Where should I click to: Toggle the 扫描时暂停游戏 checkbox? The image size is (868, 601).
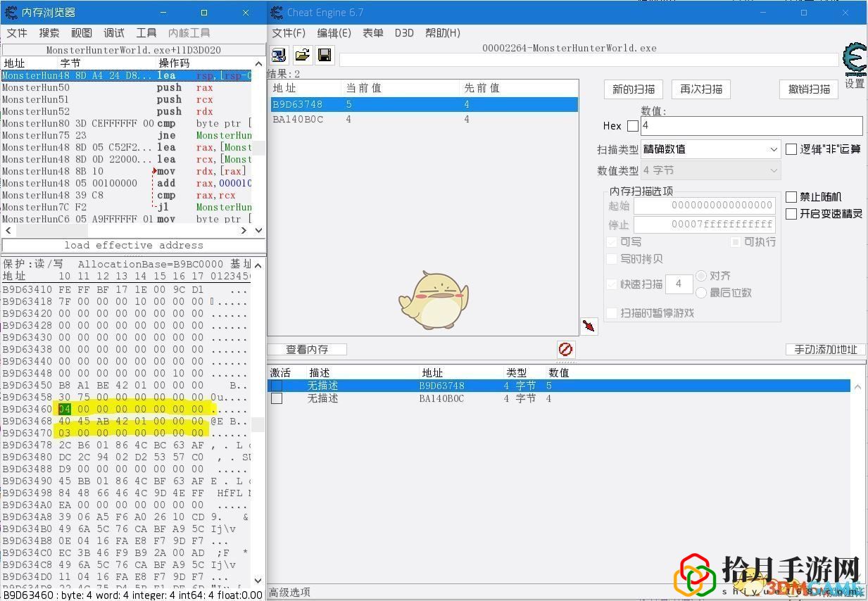[x=612, y=313]
